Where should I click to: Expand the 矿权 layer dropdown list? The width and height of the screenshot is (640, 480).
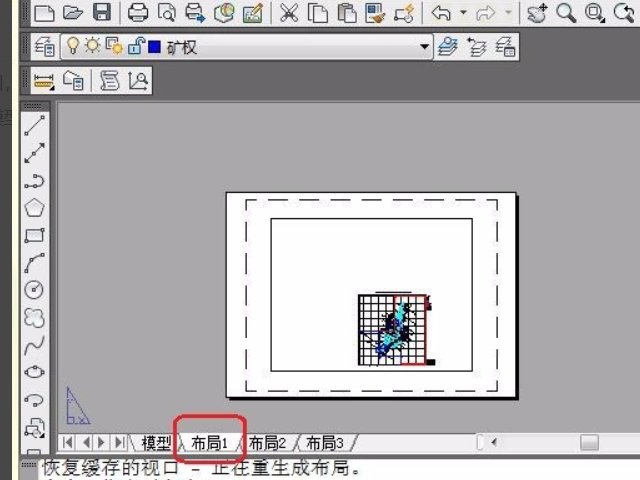tap(425, 47)
